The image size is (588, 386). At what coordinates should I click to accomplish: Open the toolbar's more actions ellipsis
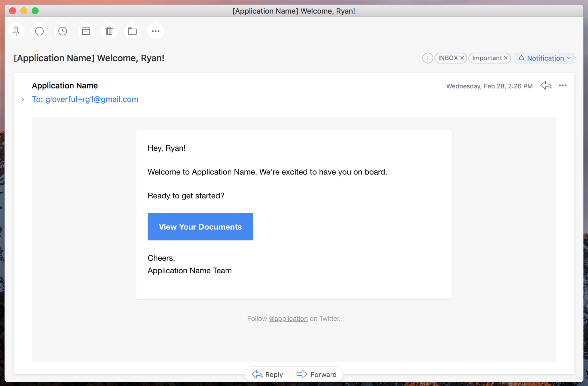pyautogui.click(x=156, y=31)
